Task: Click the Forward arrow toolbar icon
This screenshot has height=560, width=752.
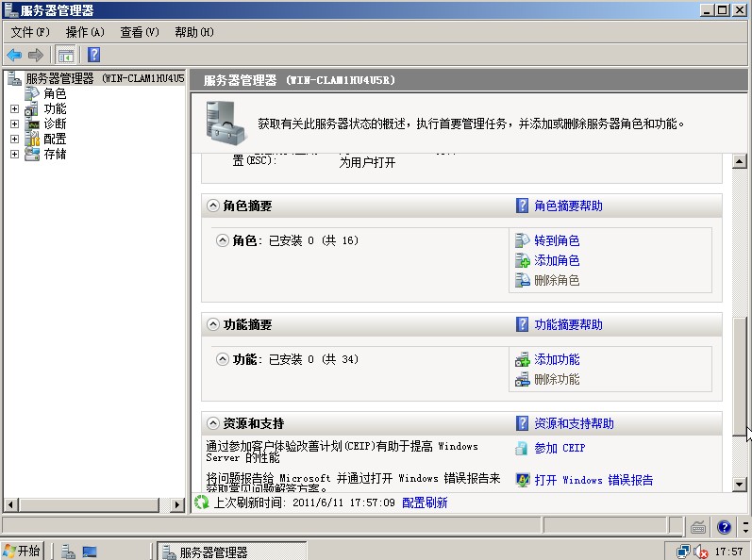Action: pyautogui.click(x=36, y=55)
